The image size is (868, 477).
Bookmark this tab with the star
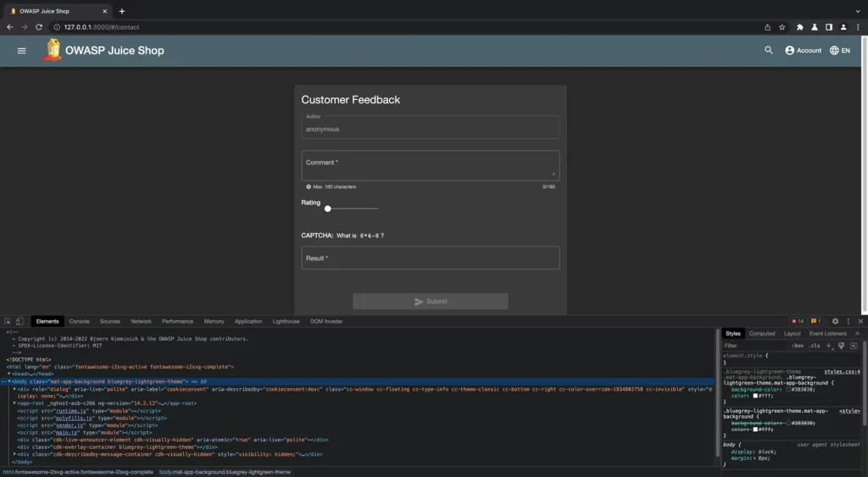(x=782, y=27)
